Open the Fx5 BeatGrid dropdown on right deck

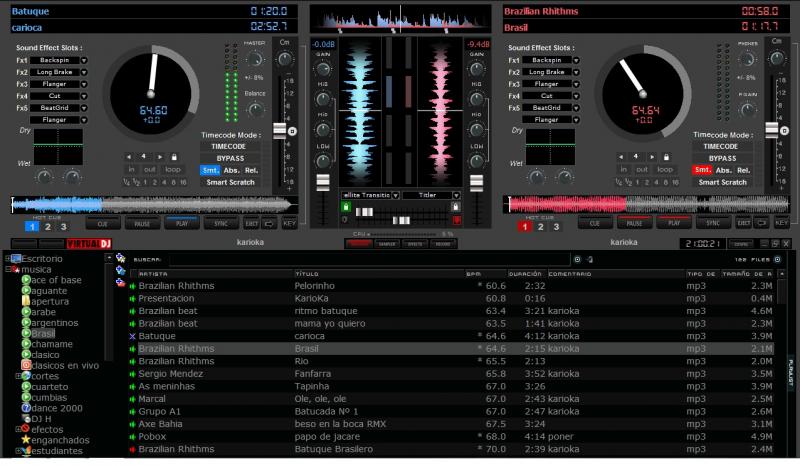coord(576,108)
